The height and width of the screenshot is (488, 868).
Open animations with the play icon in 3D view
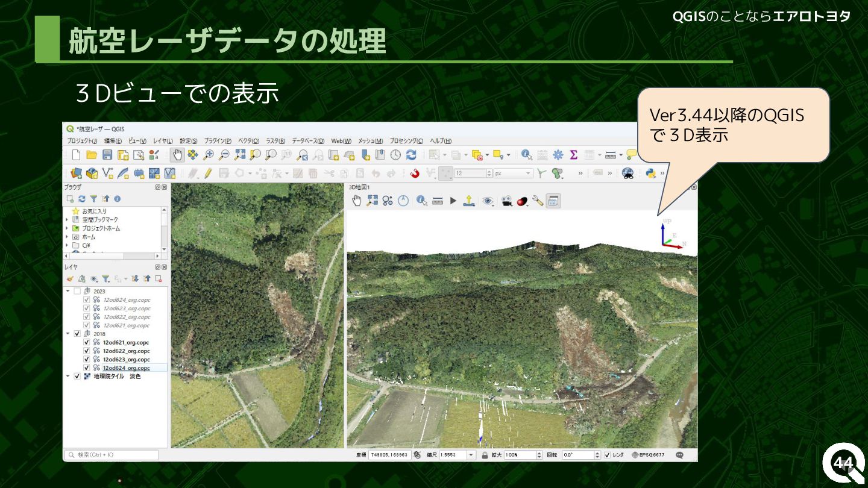pos(453,201)
